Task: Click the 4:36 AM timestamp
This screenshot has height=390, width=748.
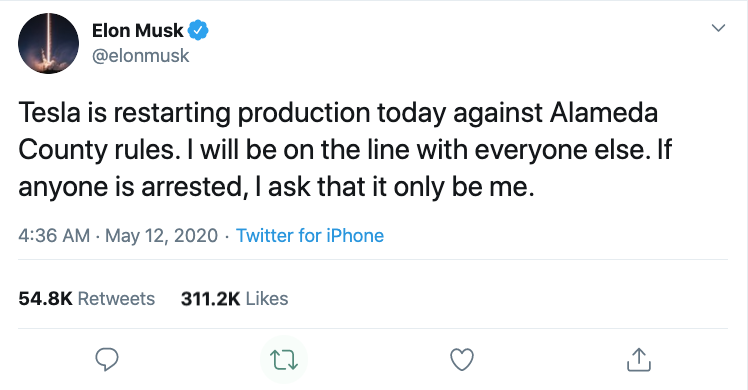Action: (x=54, y=236)
